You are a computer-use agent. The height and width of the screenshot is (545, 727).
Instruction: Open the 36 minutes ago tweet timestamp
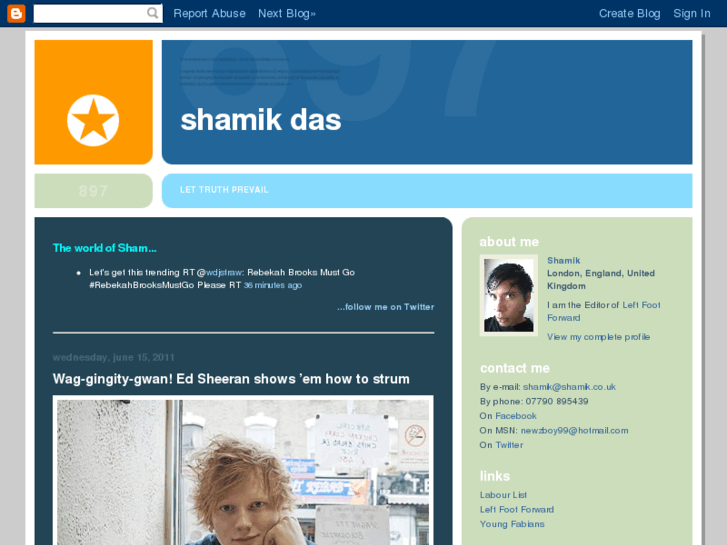point(273,285)
